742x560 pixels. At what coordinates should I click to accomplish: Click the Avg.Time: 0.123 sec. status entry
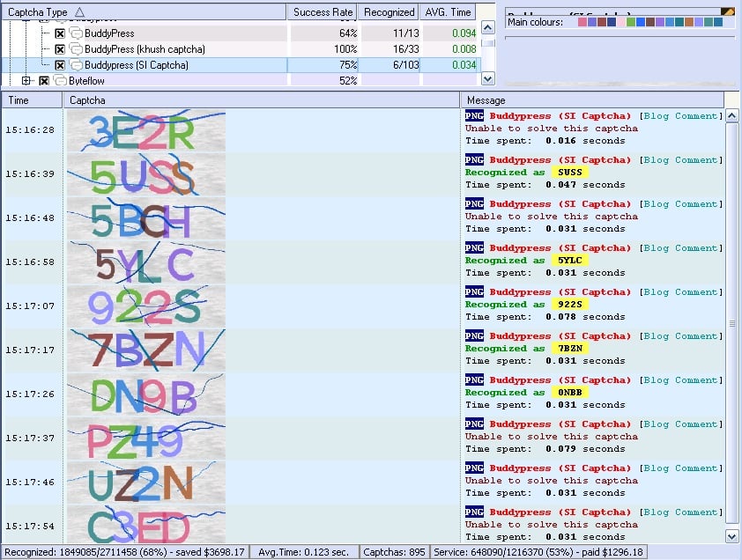pyautogui.click(x=303, y=552)
